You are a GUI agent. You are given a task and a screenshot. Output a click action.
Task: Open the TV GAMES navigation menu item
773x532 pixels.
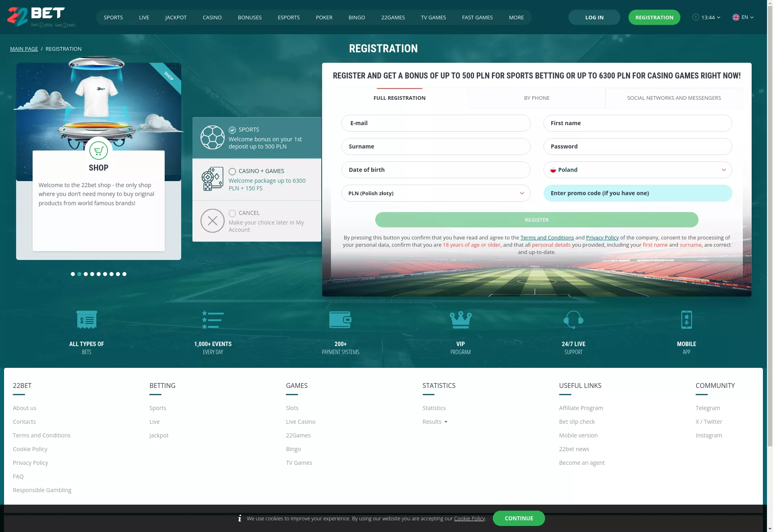434,17
